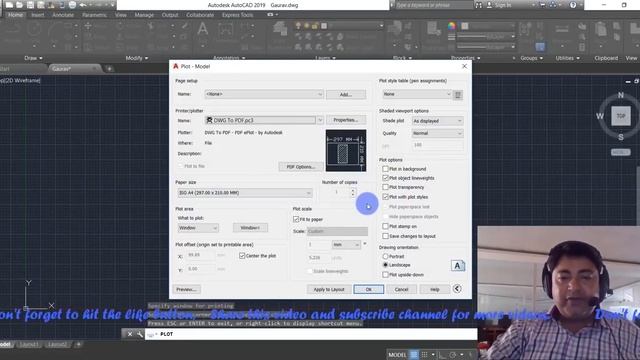The image size is (640, 360).
Task: Expand the Modify panel on the ribbon
Action: [x=137, y=58]
